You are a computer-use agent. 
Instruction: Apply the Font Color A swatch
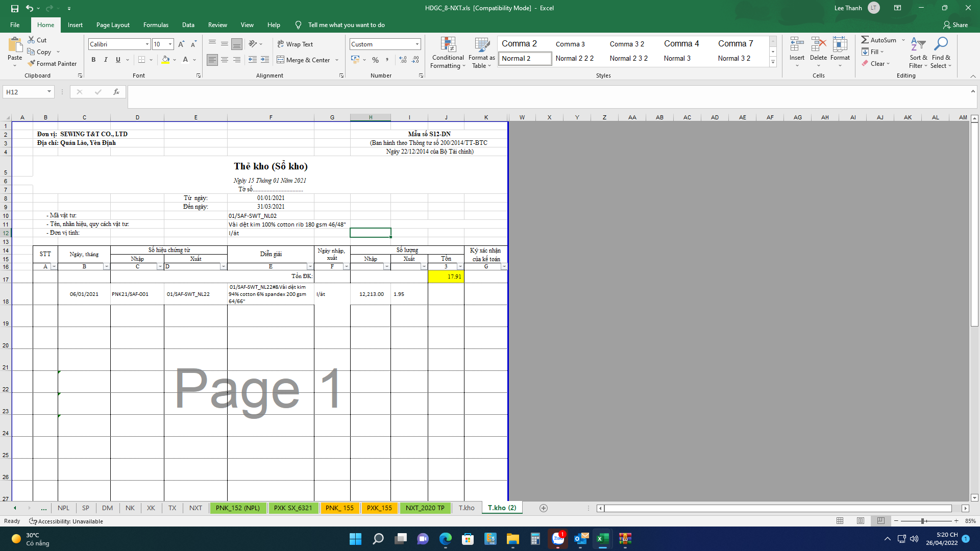click(185, 60)
